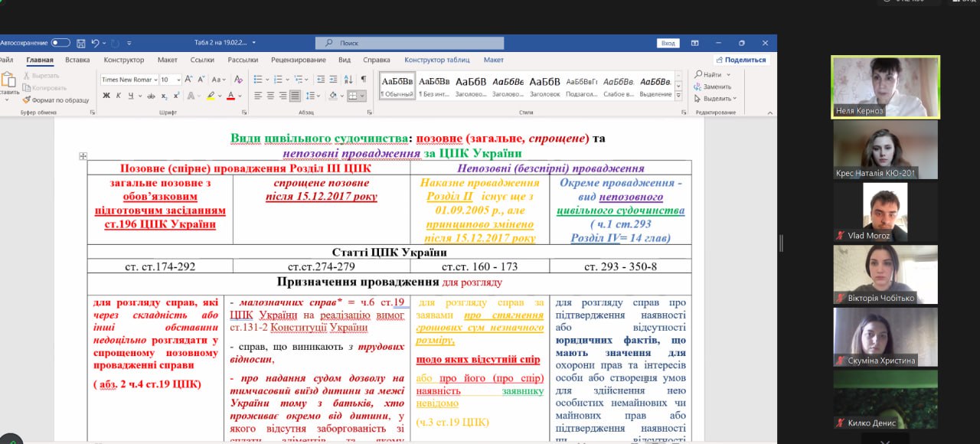Click the Clear Formatting icon
This screenshot has width=980, height=444.
tap(238, 79)
